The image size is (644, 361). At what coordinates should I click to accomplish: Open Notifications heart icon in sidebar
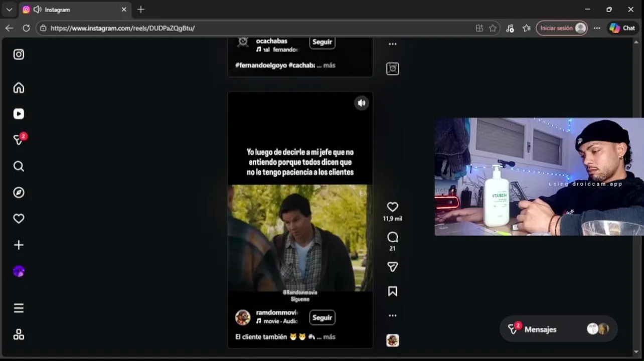(19, 219)
